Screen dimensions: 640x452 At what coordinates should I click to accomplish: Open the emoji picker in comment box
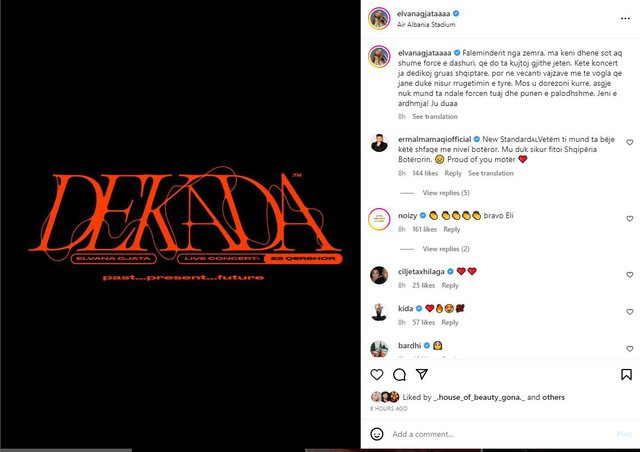[x=376, y=434]
